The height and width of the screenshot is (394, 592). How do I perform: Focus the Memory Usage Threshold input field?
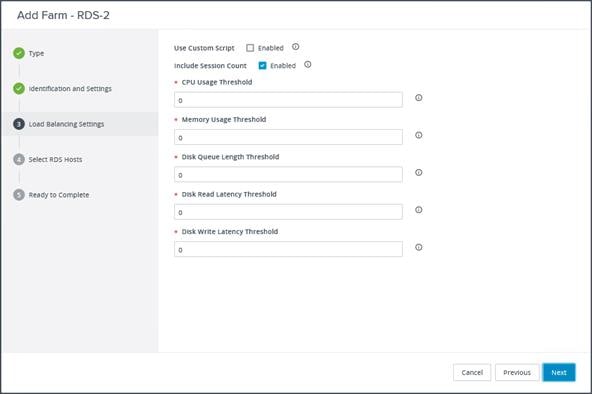pos(288,137)
